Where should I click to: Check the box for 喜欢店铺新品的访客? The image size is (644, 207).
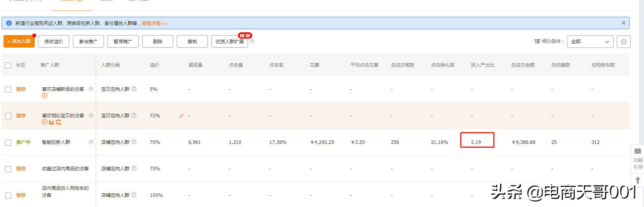[8, 90]
